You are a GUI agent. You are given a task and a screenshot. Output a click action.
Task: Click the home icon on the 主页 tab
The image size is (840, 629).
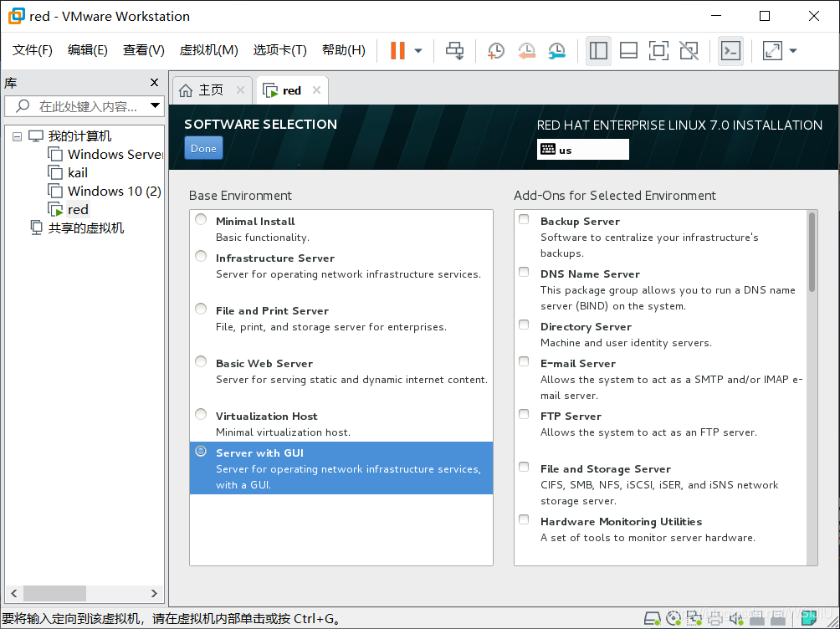click(186, 90)
